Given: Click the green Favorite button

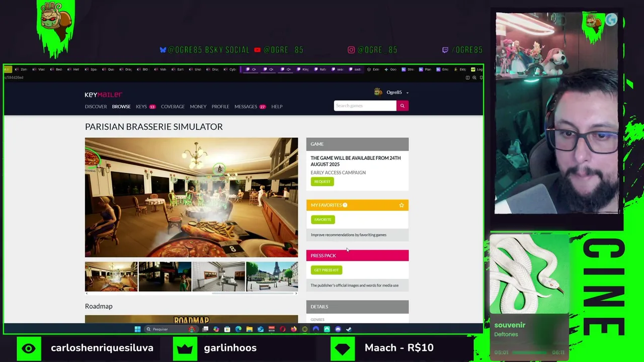Looking at the screenshot, I should [x=323, y=220].
